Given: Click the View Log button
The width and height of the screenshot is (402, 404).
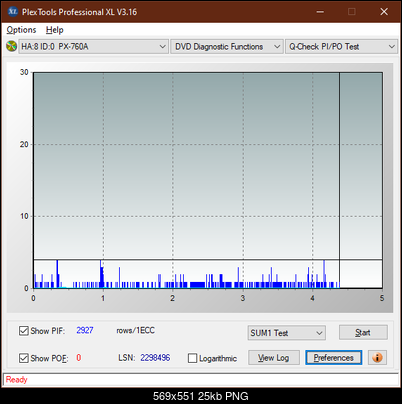Looking at the screenshot, I should [x=274, y=358].
